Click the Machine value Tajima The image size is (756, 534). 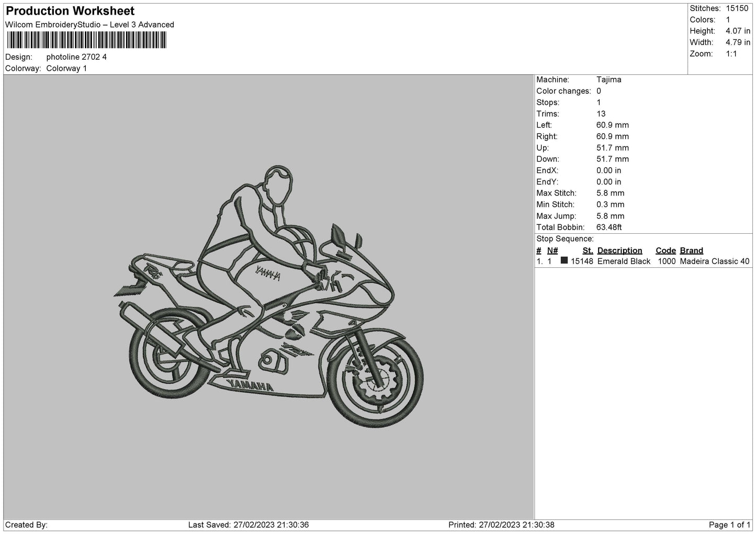(x=609, y=80)
